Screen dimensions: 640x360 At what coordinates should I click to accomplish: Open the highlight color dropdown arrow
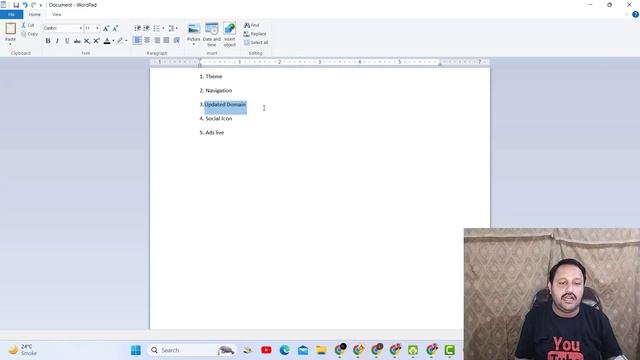pos(126,41)
